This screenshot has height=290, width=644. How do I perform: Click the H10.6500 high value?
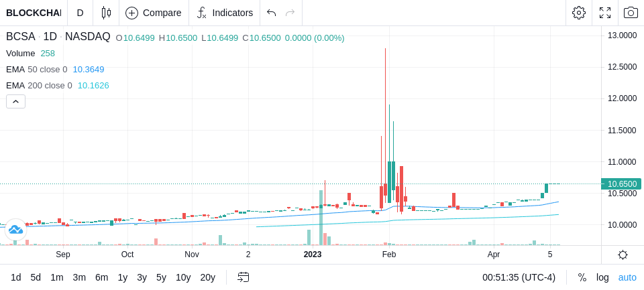pyautogui.click(x=178, y=38)
